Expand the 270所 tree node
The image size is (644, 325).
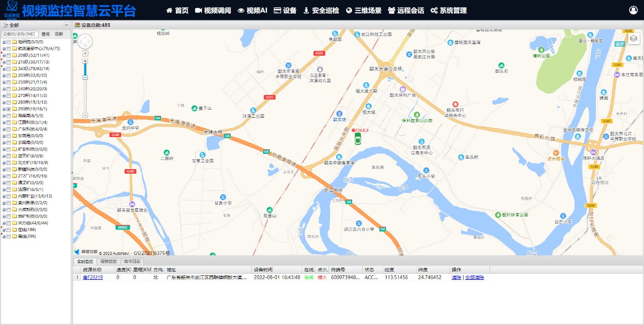(x=4, y=95)
